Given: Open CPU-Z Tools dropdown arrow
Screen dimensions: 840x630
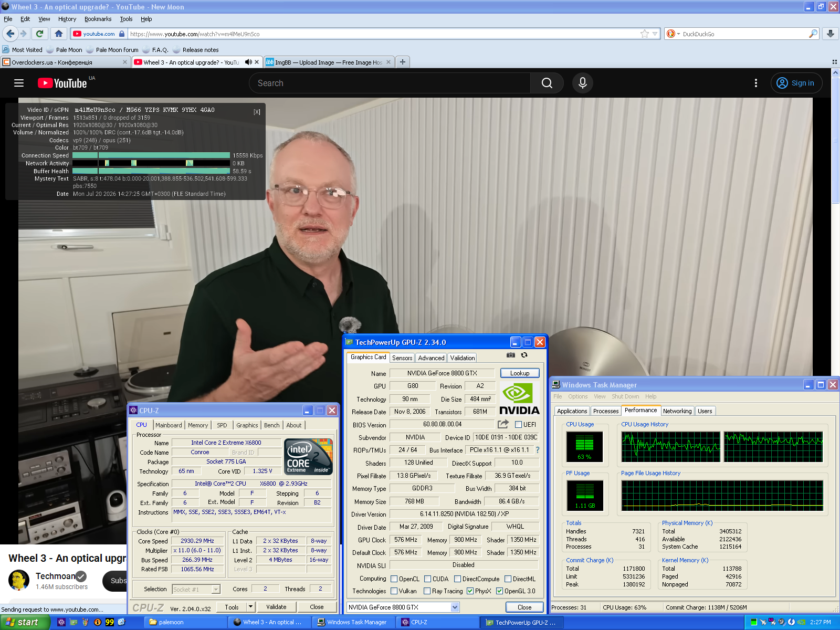Looking at the screenshot, I should coord(251,607).
